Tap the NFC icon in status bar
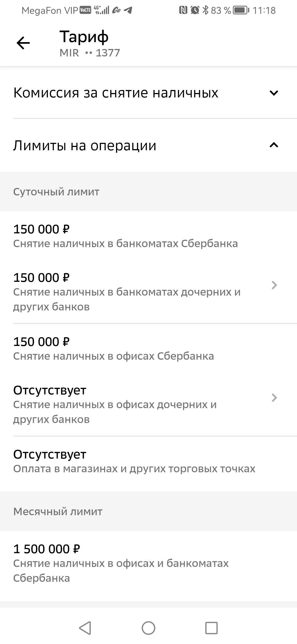 pos(183,10)
